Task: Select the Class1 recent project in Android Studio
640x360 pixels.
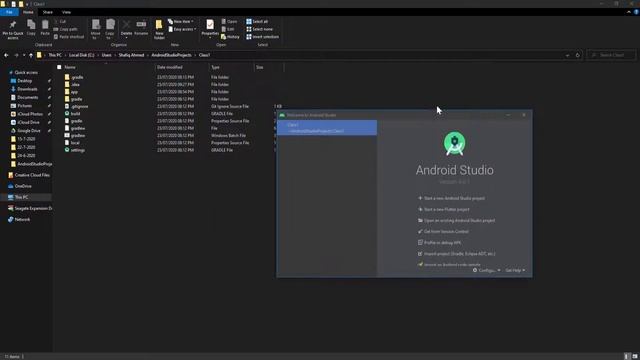Action: pos(327,128)
